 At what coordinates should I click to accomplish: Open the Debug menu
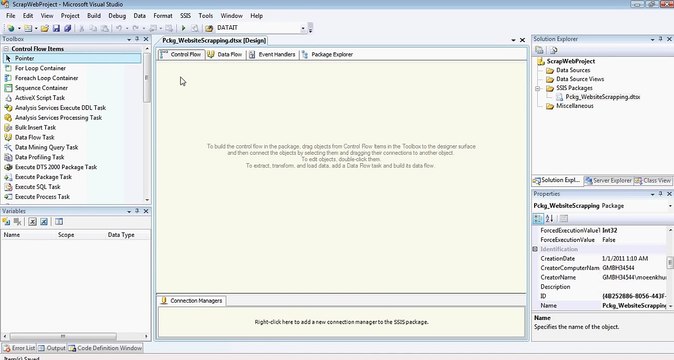point(117,16)
